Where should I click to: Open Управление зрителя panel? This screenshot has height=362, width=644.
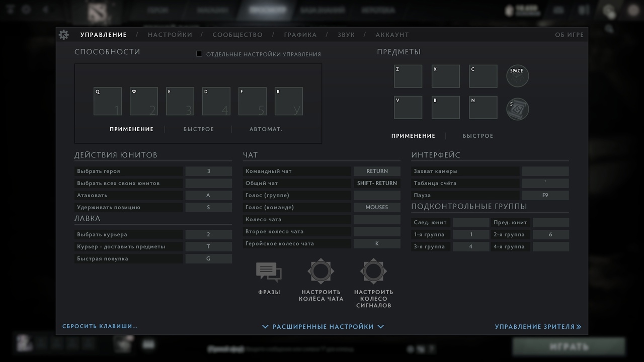point(537,327)
